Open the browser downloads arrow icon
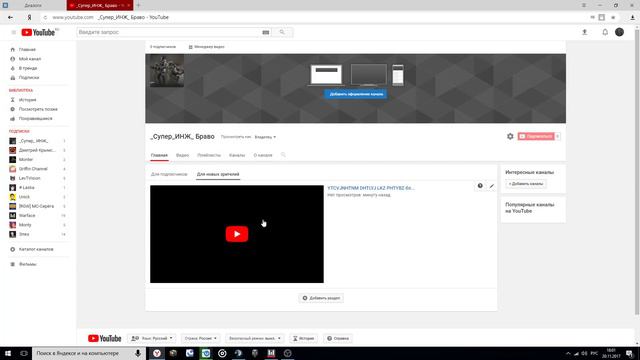The width and height of the screenshot is (640, 360). click(x=632, y=18)
